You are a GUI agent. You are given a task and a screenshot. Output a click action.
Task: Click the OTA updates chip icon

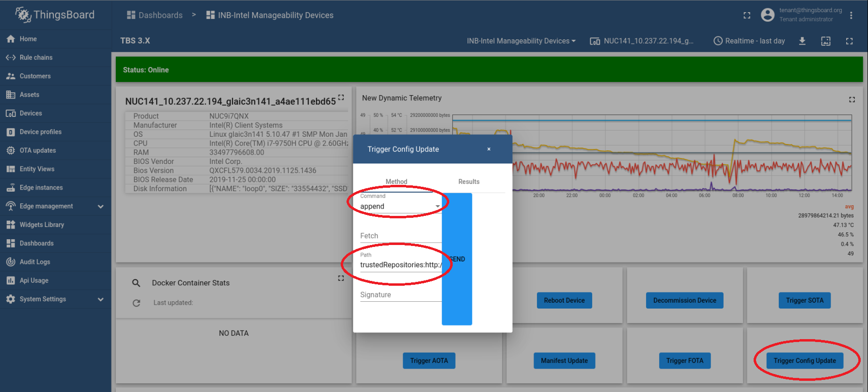point(11,150)
